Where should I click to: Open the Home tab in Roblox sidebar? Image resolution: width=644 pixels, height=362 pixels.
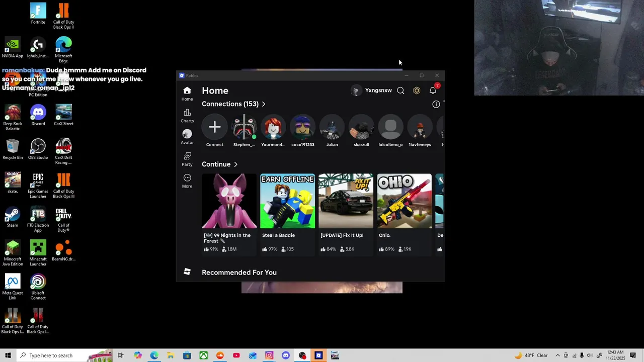187,94
